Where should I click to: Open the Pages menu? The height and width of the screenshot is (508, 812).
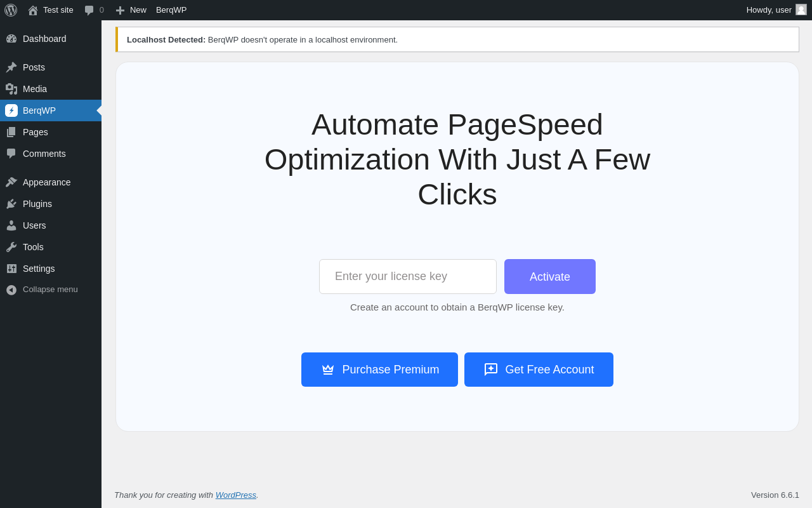coord(51,132)
